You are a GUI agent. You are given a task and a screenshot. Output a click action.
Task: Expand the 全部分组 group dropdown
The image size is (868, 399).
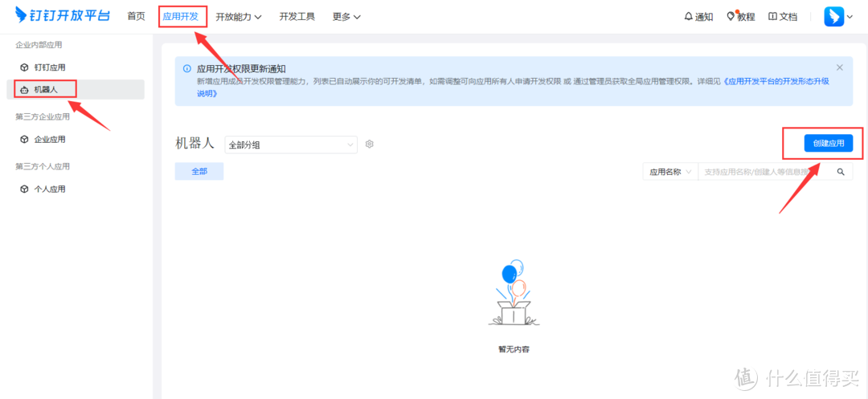pyautogui.click(x=290, y=145)
